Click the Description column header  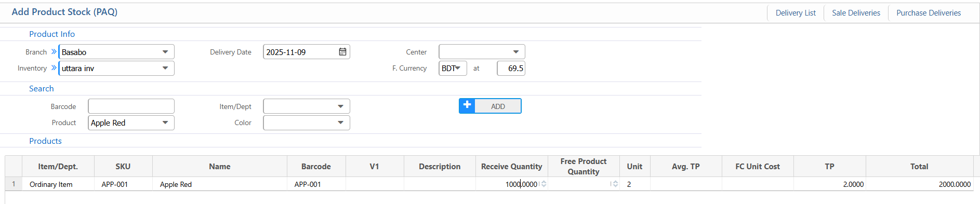tap(440, 167)
